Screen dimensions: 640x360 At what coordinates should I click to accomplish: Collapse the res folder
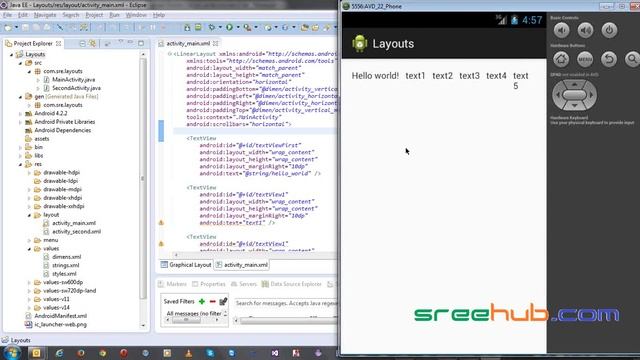click(20, 164)
